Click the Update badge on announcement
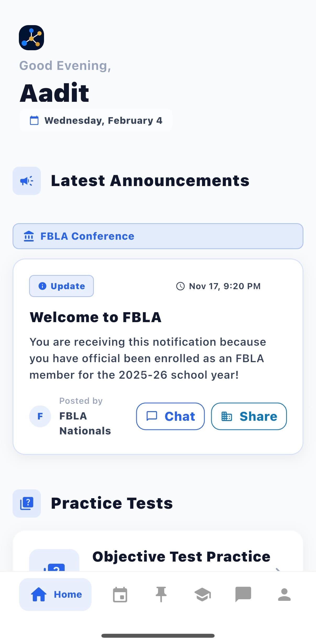Viewport: 316px width, 644px height. click(61, 286)
